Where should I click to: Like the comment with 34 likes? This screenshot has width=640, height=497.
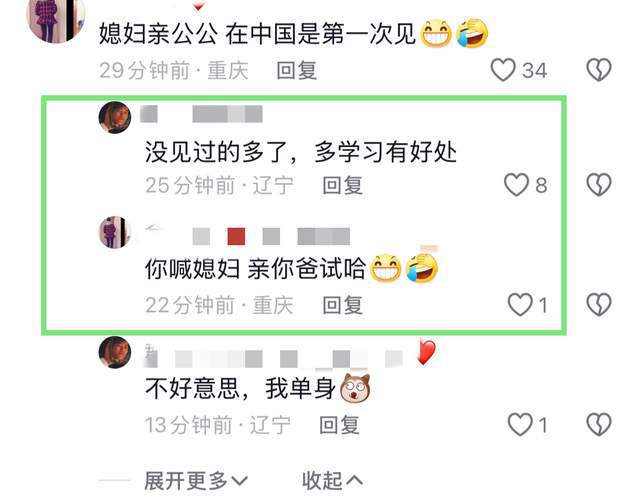pyautogui.click(x=503, y=70)
